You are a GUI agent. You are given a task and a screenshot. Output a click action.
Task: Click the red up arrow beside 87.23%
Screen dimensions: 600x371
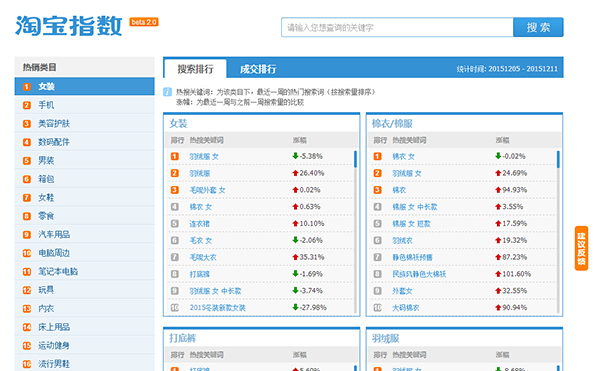pos(498,257)
